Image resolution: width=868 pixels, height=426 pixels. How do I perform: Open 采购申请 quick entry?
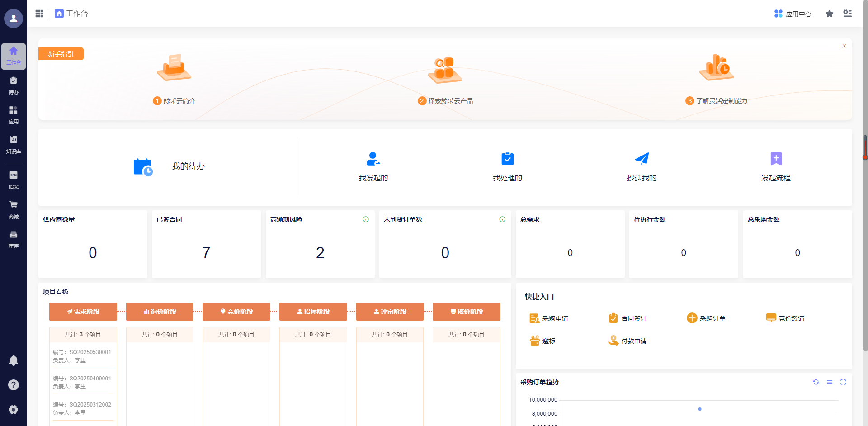point(549,318)
